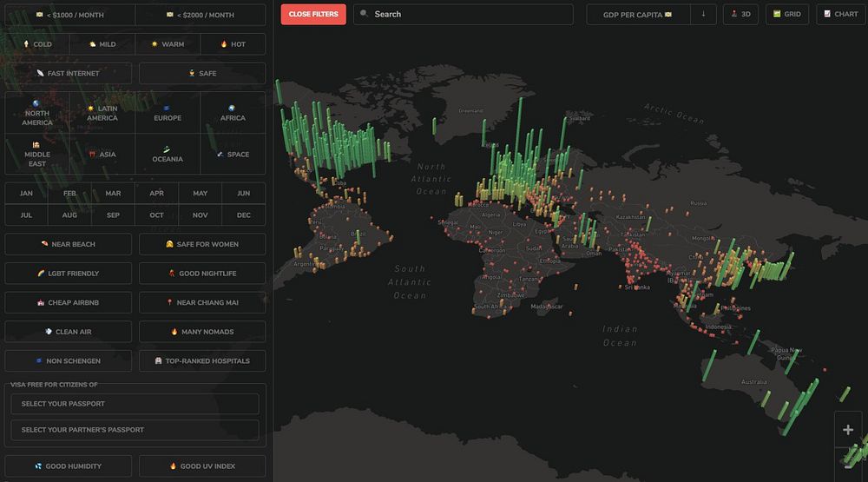Image resolution: width=868 pixels, height=482 pixels.
Task: Select Space region
Action: [233, 154]
